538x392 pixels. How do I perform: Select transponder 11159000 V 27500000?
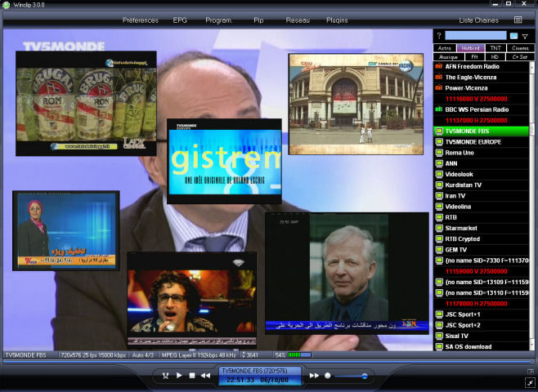click(476, 271)
